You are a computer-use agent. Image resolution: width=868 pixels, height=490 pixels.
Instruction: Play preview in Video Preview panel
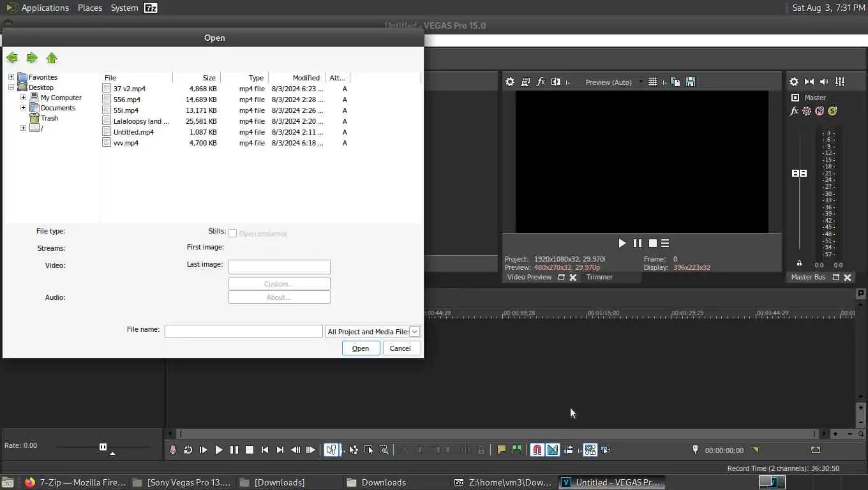[x=622, y=243]
